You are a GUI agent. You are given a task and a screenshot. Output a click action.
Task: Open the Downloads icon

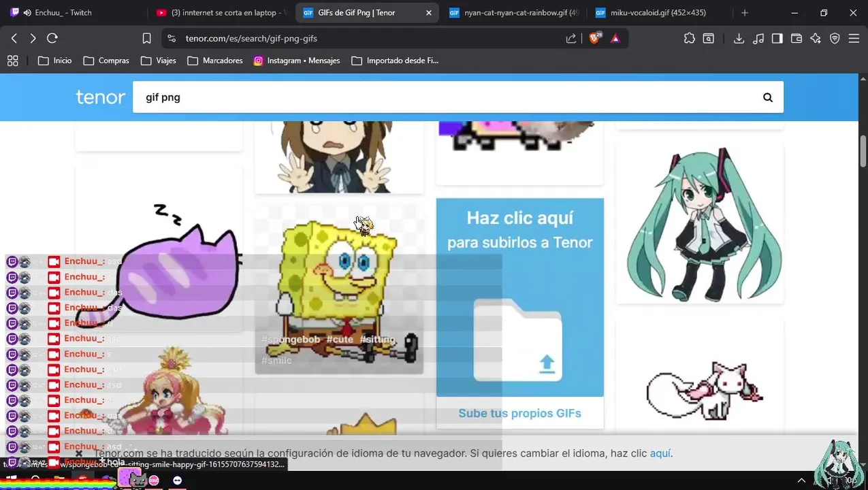(x=739, y=39)
